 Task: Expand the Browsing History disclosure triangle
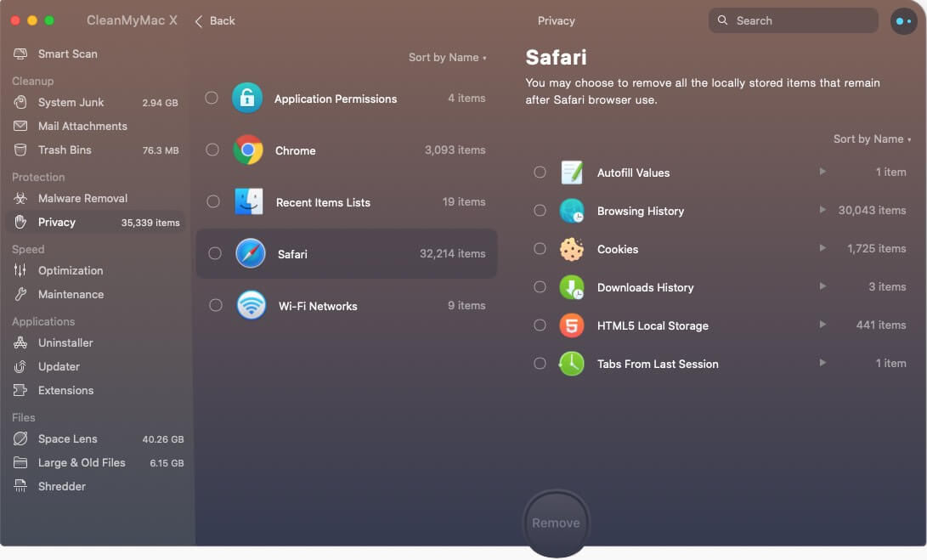pos(822,210)
